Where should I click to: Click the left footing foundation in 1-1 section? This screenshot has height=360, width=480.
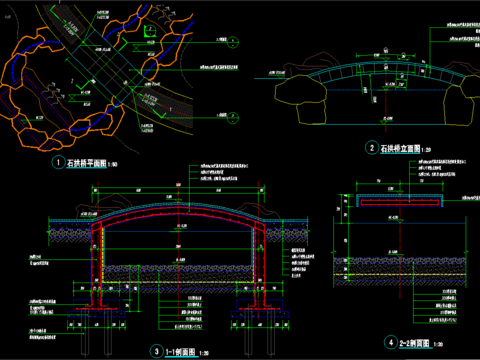tap(96, 309)
